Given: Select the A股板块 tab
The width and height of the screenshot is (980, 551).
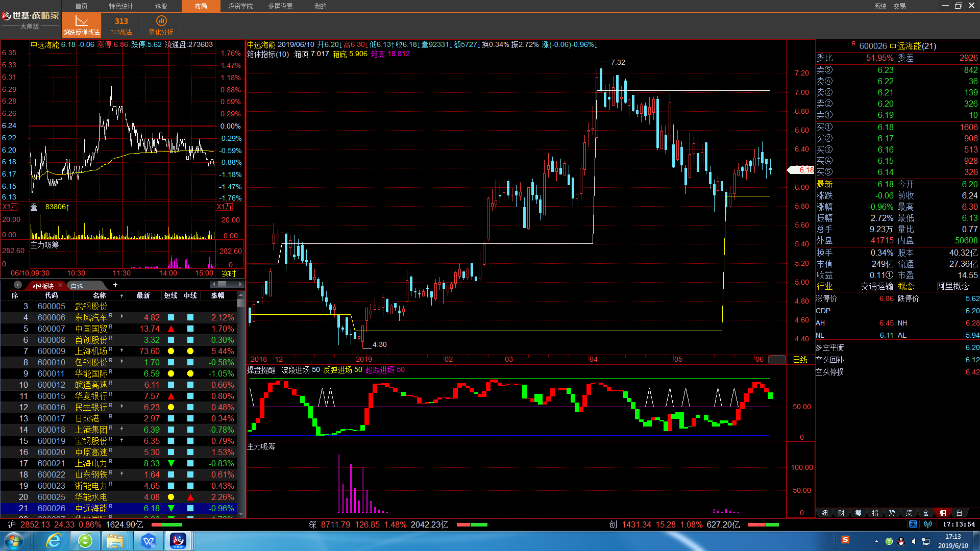Looking at the screenshot, I should (43, 286).
